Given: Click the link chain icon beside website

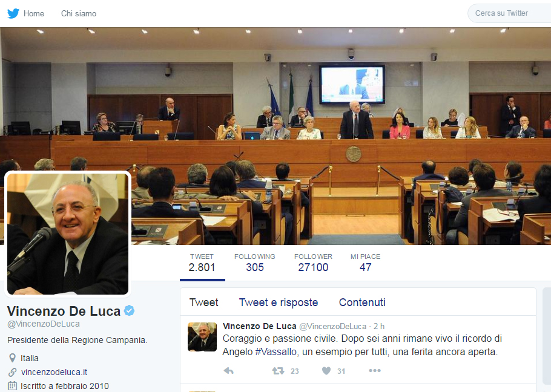Looking at the screenshot, I should pos(12,372).
